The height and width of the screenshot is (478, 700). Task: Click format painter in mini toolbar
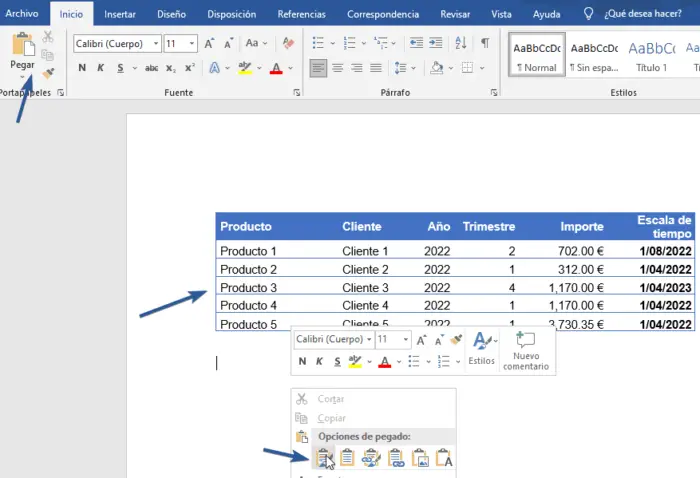[456, 340]
